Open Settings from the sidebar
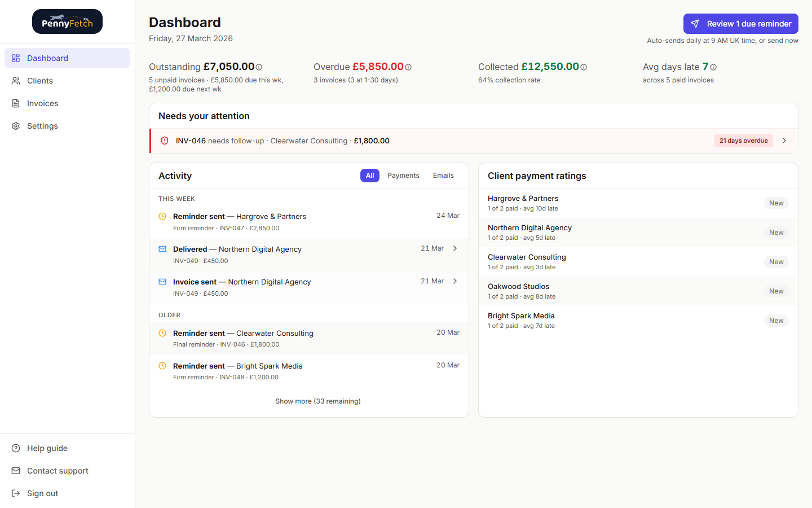Viewport: 812px width, 508px height. pyautogui.click(x=42, y=126)
